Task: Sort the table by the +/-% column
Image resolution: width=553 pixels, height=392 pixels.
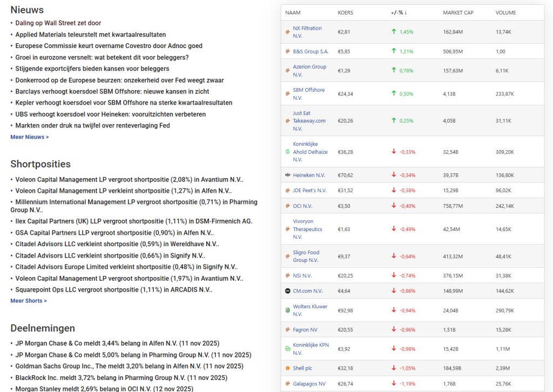Action: coord(399,13)
